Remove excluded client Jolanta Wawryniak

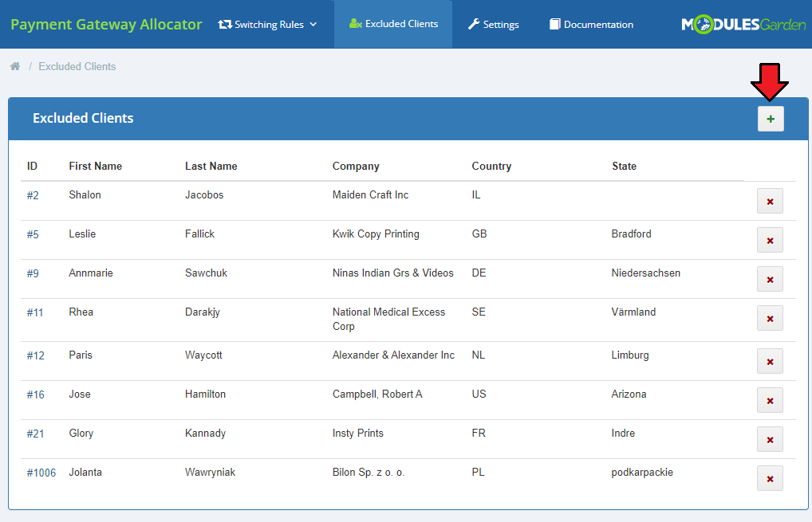click(770, 478)
